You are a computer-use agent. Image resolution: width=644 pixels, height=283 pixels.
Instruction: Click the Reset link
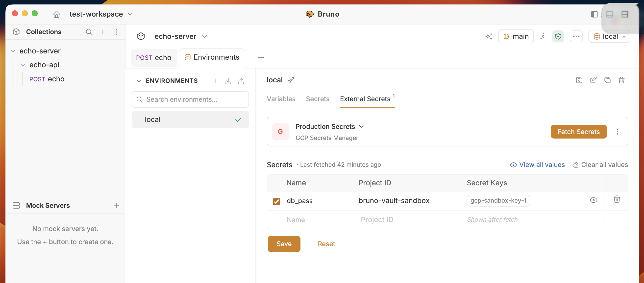(326, 244)
